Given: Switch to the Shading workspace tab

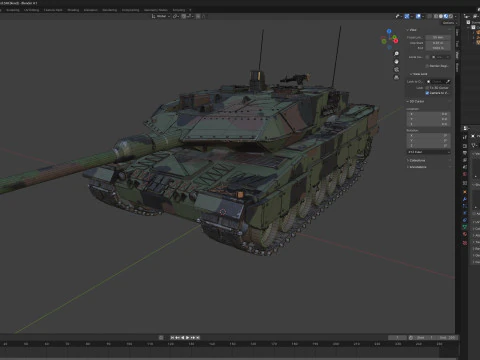Looking at the screenshot, I should (73, 10).
